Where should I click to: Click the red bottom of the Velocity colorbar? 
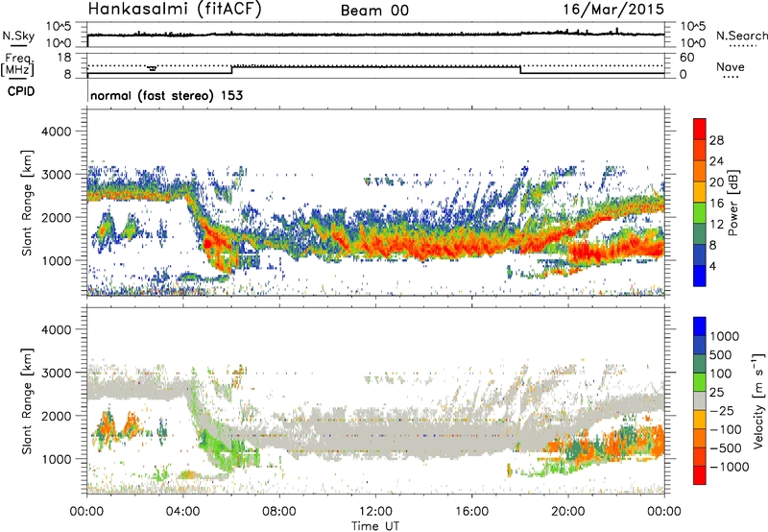coord(700,475)
